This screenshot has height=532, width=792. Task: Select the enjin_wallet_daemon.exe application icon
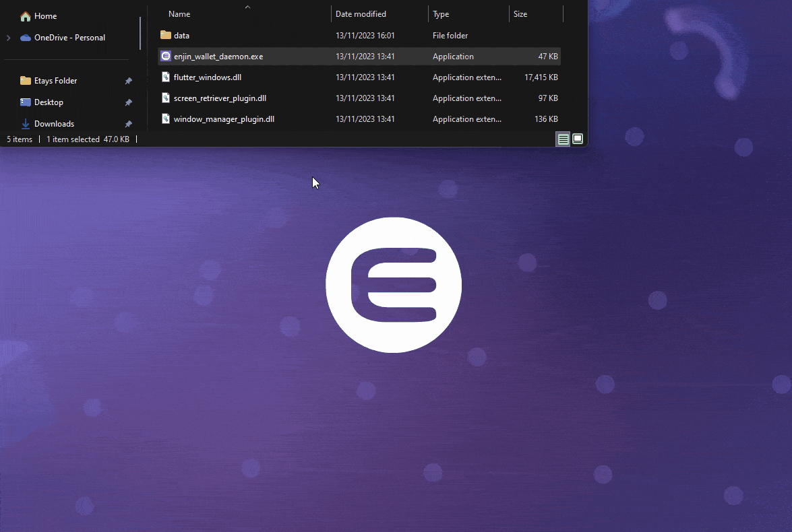[166, 56]
